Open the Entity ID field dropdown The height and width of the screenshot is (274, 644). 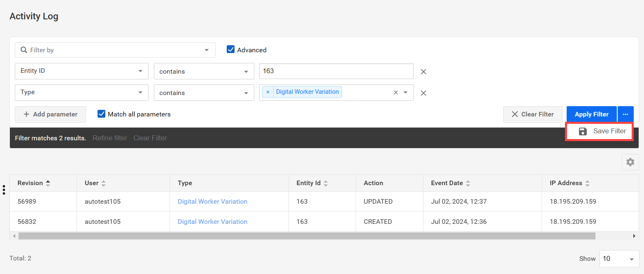pyautogui.click(x=81, y=71)
